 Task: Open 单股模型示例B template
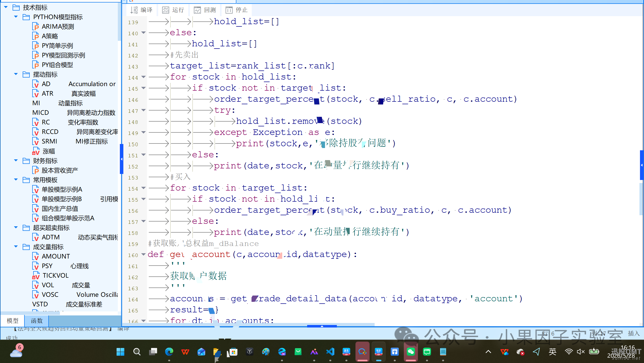75,199
